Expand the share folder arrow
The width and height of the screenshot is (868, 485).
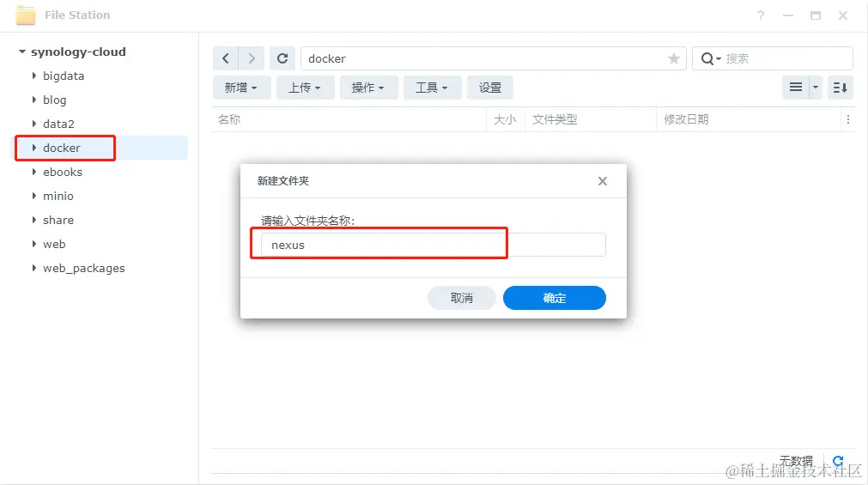click(34, 220)
